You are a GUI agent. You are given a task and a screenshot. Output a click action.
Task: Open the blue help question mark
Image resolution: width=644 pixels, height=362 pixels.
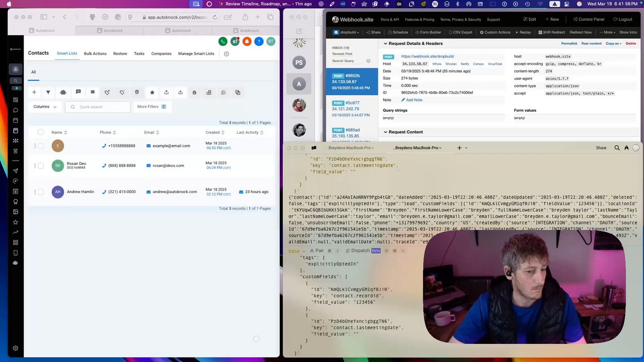(x=259, y=41)
